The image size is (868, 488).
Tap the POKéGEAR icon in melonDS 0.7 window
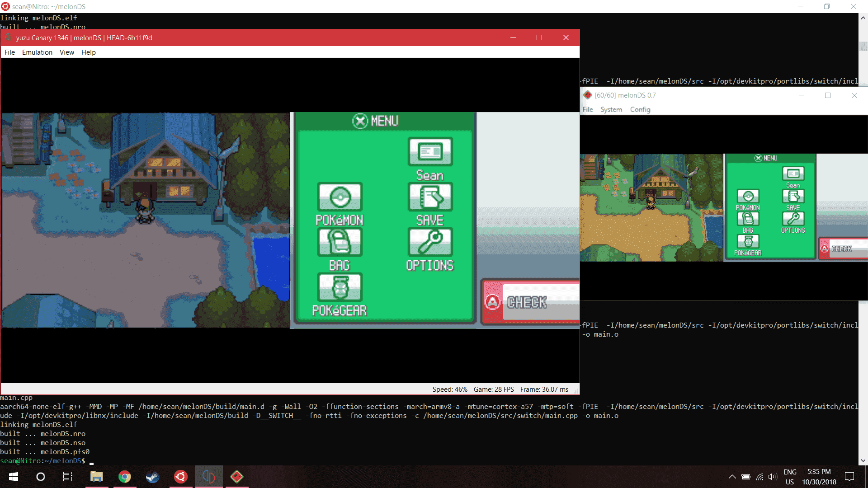click(748, 241)
